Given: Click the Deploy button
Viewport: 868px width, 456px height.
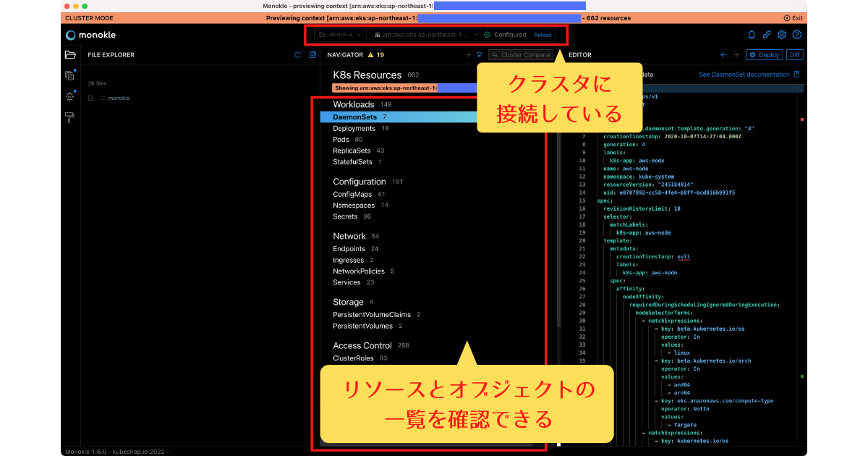Looking at the screenshot, I should [x=764, y=54].
